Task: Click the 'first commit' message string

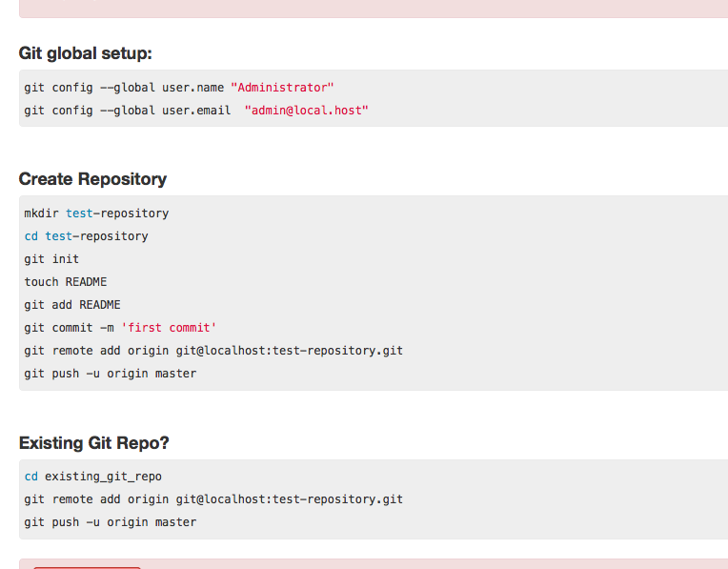Action: pos(169,328)
